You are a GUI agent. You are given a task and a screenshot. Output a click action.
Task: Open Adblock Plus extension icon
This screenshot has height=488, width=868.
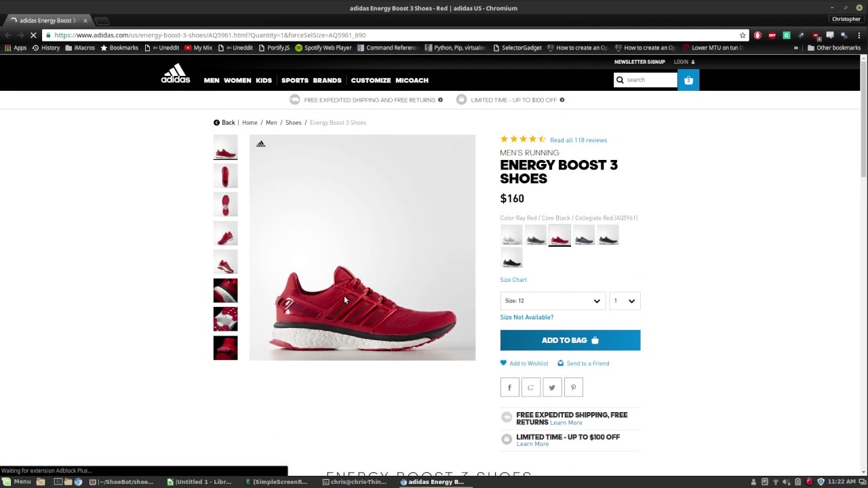coord(772,35)
